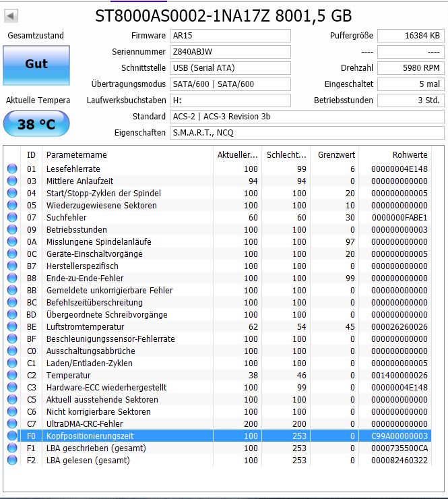
Task: Click status orb of Suchfehler row
Action: [x=12, y=217]
